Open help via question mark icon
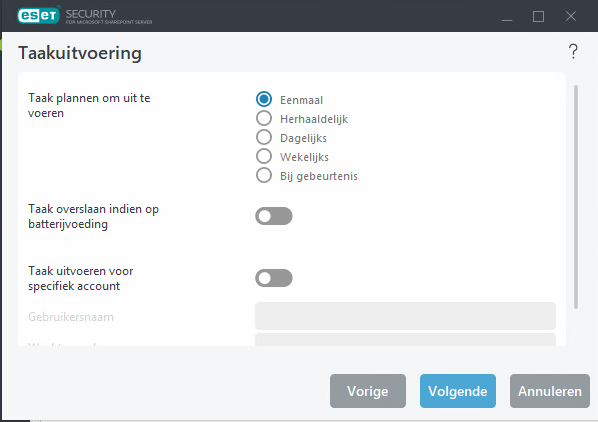 click(x=573, y=51)
